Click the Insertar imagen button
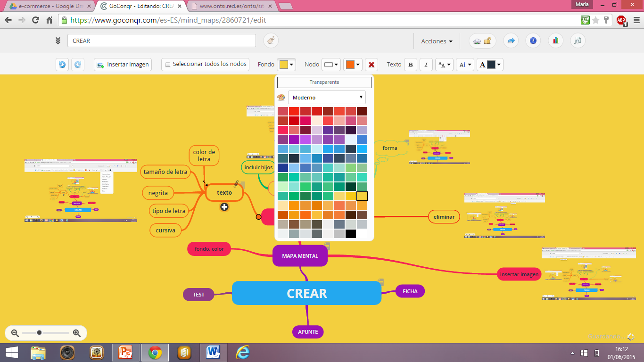This screenshot has width=644, height=362. coord(123,65)
